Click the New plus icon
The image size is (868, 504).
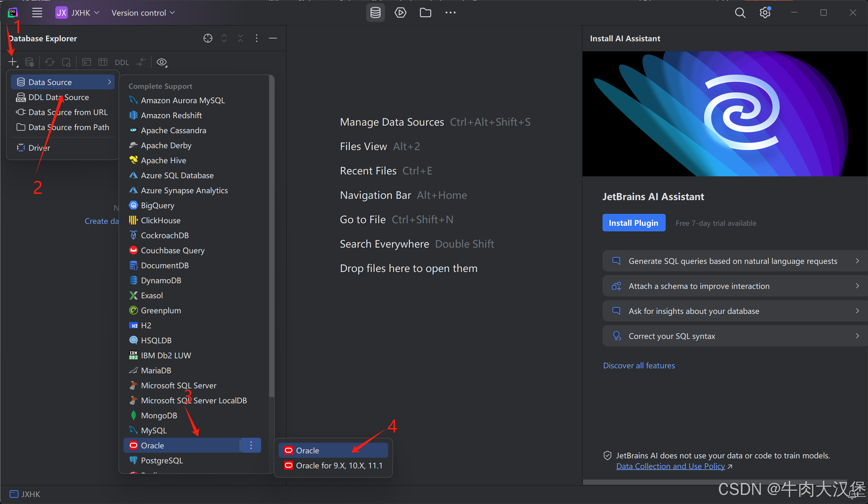coord(13,62)
